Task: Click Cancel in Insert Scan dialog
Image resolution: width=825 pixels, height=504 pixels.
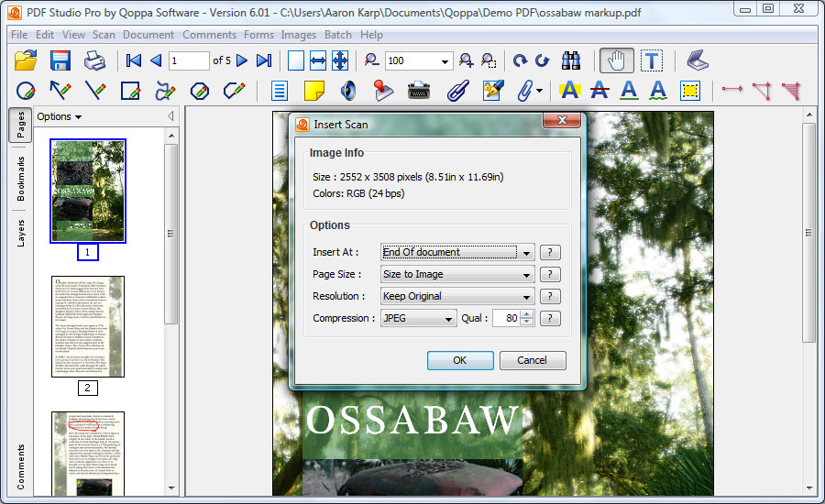Action: tap(532, 360)
